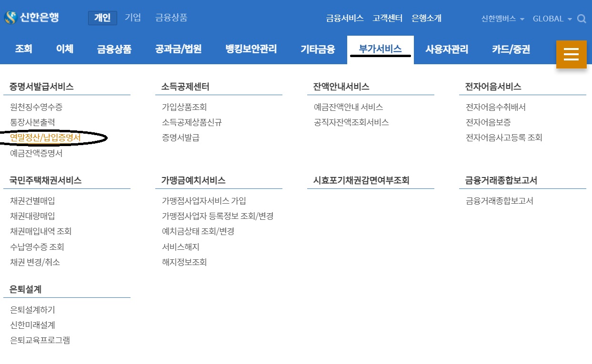
Task: Open 전자어음사고등록 조회
Action: (x=504, y=138)
